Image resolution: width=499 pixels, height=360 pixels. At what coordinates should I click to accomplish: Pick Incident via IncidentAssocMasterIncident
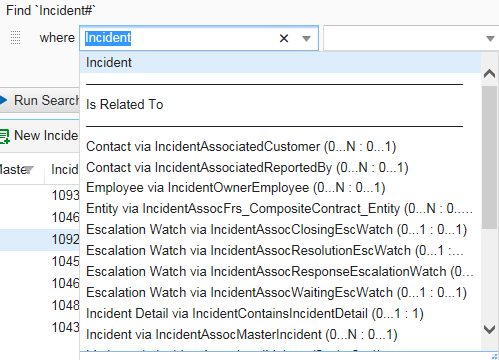click(242, 334)
